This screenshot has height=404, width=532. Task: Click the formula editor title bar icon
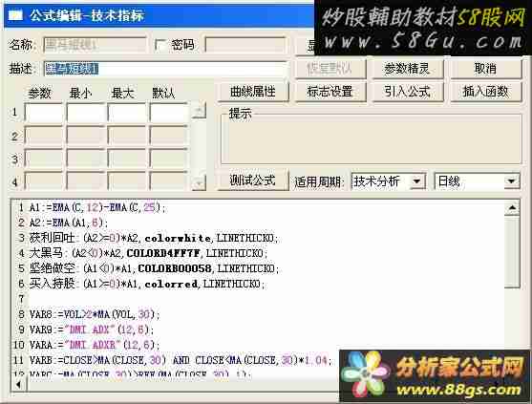pyautogui.click(x=15, y=15)
